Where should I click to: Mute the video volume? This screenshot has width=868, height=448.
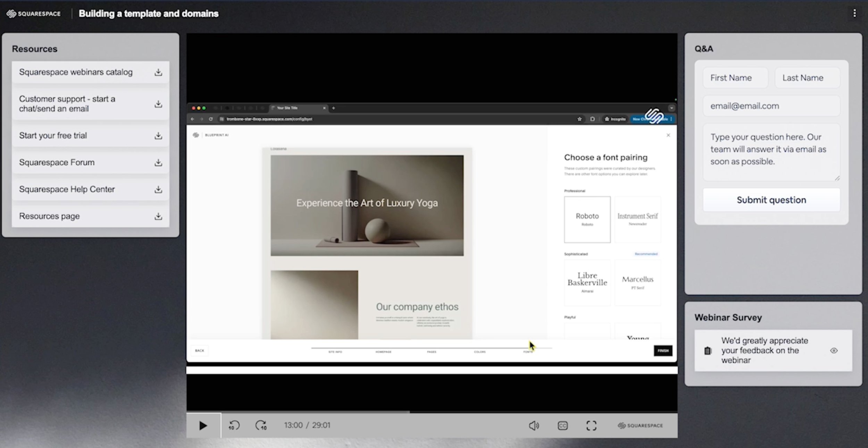(x=534, y=425)
